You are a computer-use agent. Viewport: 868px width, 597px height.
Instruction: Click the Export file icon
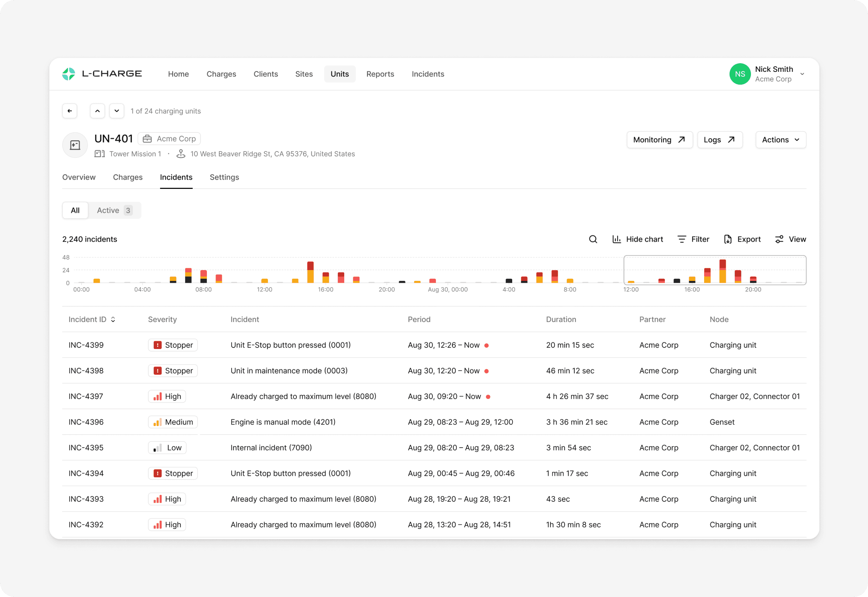coord(728,239)
